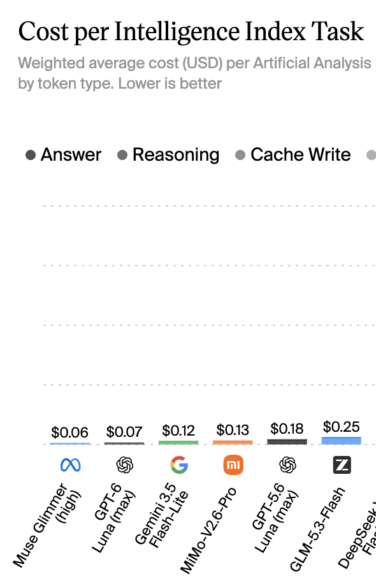Image resolution: width=376 pixels, height=588 pixels.
Task: Click the Google logo for Gemini 3.5 Flash-Lite
Action: click(x=179, y=465)
